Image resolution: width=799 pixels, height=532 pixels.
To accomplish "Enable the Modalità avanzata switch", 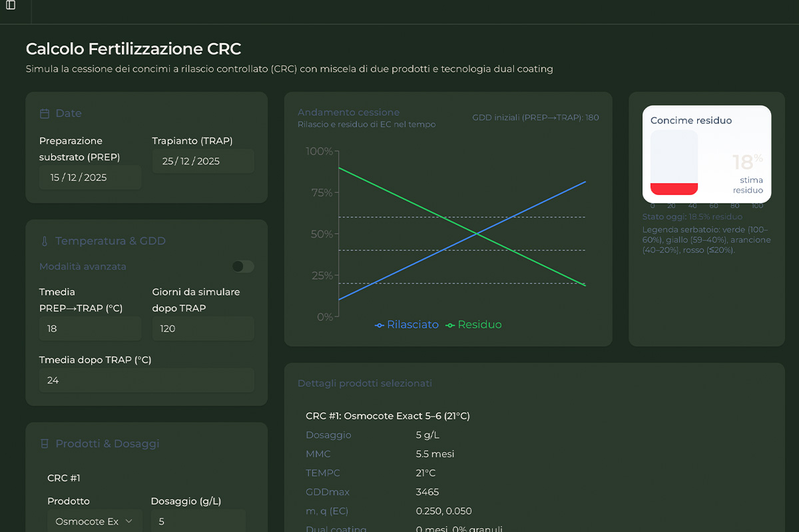I will coord(243,266).
